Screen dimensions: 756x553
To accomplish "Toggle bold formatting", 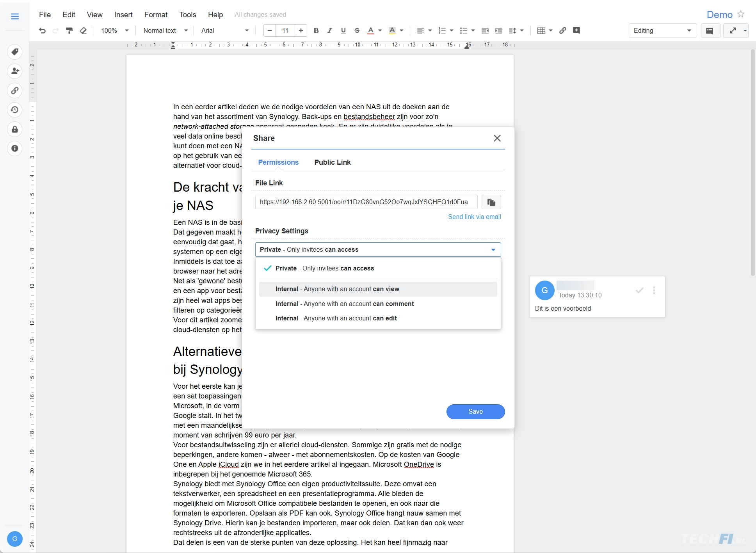I will point(316,30).
